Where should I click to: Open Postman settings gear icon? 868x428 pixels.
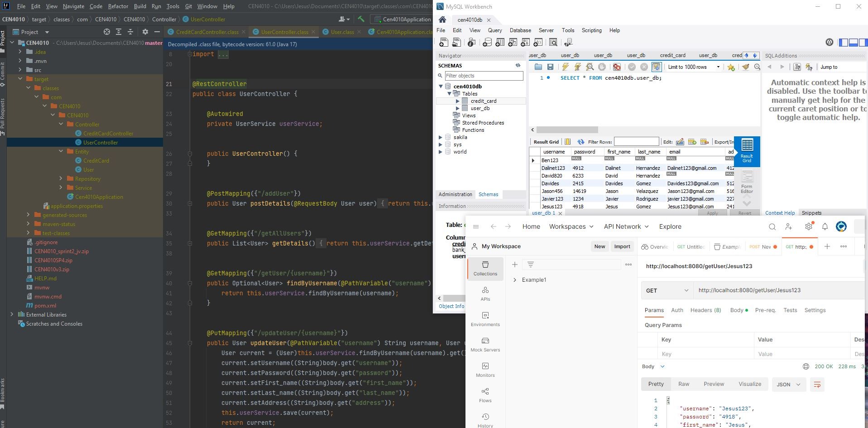click(x=808, y=226)
